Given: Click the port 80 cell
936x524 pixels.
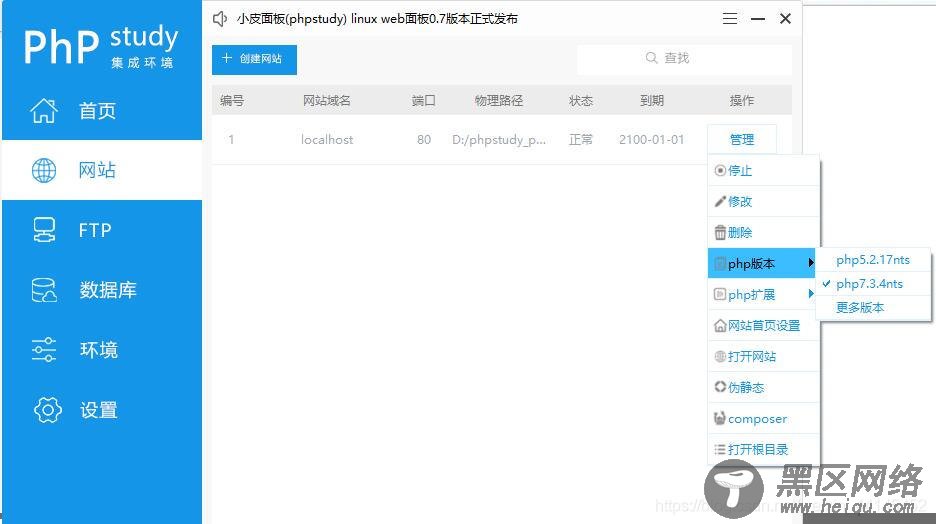Looking at the screenshot, I should point(424,140).
